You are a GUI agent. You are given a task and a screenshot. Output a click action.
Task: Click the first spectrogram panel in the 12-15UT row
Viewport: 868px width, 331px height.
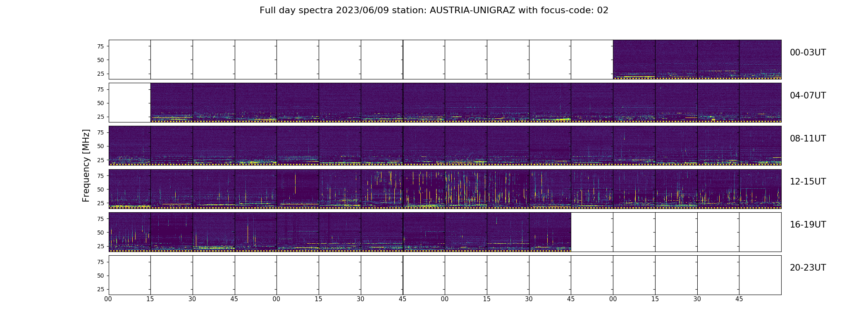tap(130, 189)
